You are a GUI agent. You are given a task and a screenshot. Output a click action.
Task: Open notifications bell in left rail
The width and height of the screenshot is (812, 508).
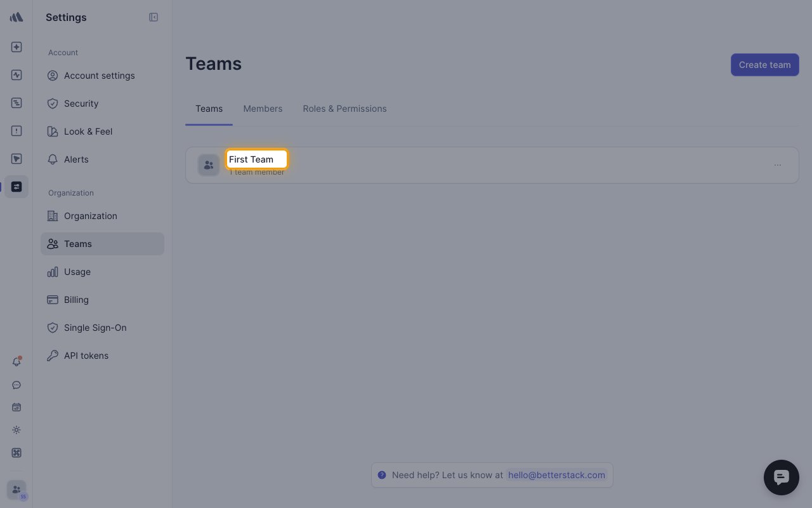tap(16, 362)
